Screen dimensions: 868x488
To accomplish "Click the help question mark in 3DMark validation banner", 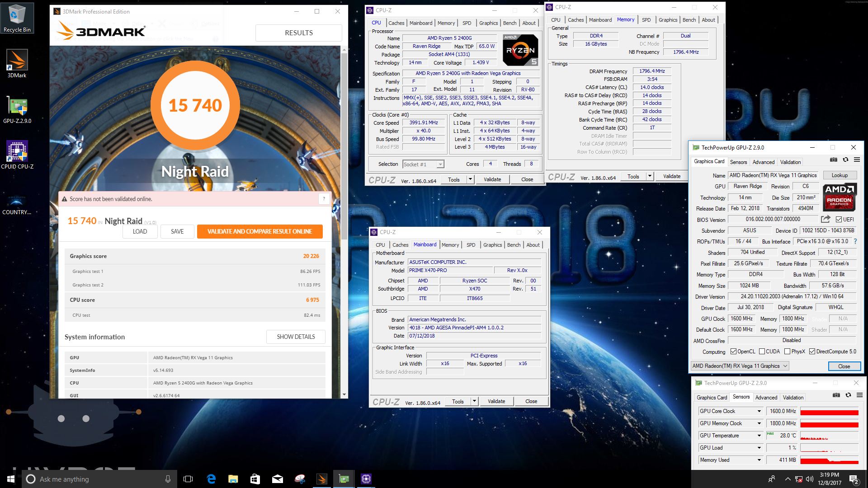I will tap(324, 199).
